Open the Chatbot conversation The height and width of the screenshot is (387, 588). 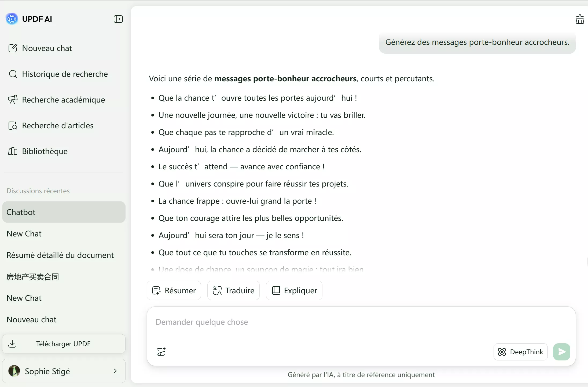point(21,212)
